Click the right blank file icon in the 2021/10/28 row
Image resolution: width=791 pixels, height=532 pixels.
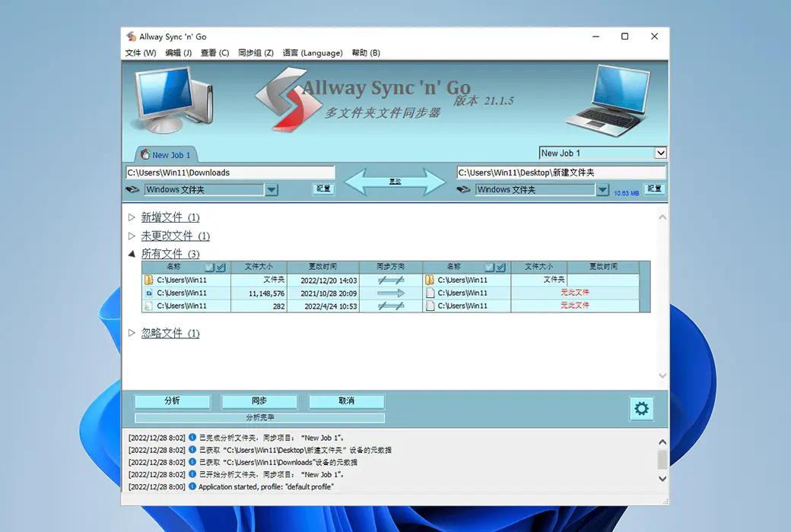430,293
